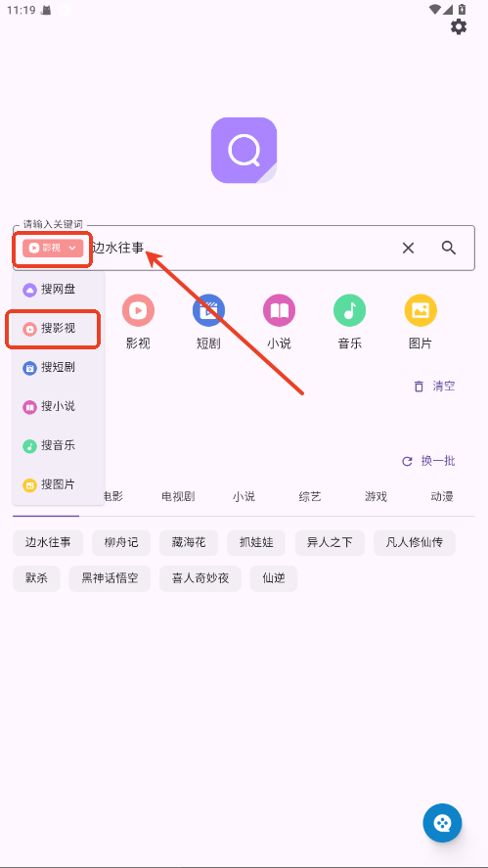The width and height of the screenshot is (488, 868).
Task: Choose 搜音乐 from dropdown list
Action: (58, 445)
